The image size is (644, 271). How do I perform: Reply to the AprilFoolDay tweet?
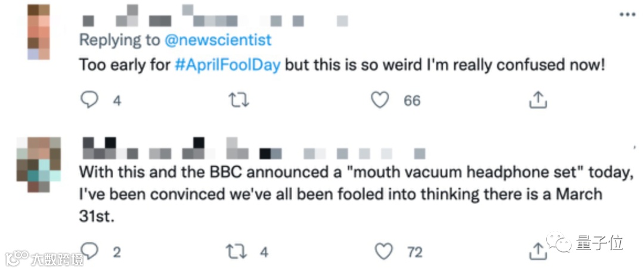[89, 100]
